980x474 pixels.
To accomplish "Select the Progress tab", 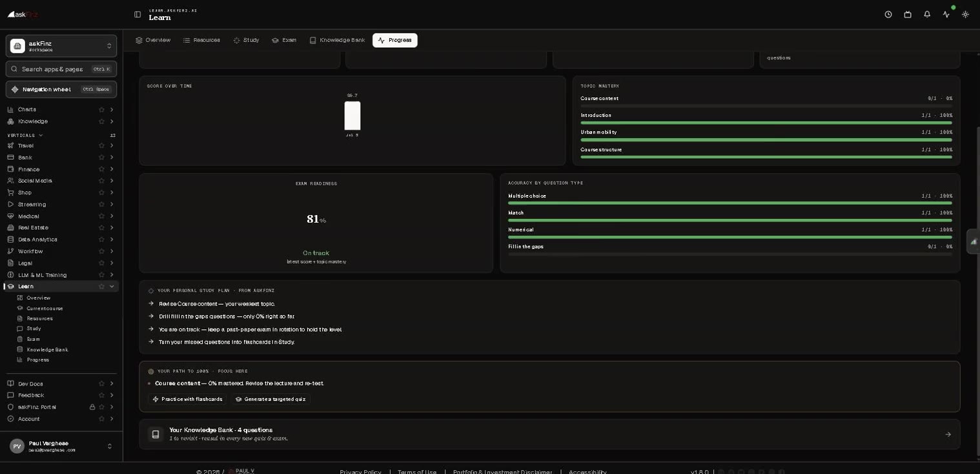I will [395, 40].
